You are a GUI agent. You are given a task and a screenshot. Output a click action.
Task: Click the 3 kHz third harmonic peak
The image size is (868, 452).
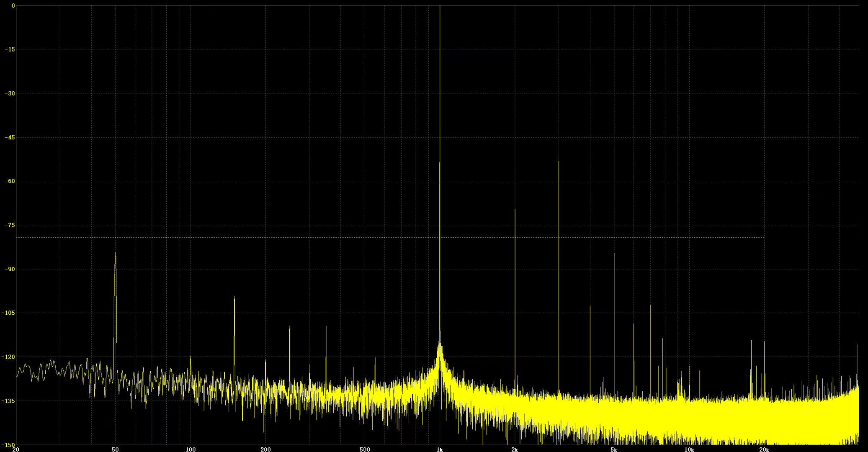coord(559,276)
